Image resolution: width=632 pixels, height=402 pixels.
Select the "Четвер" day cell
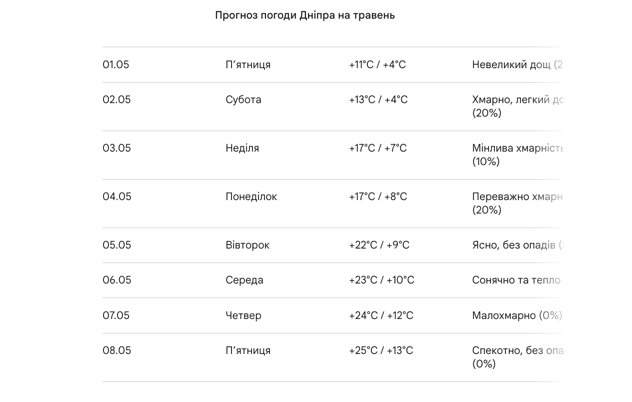pos(243,316)
